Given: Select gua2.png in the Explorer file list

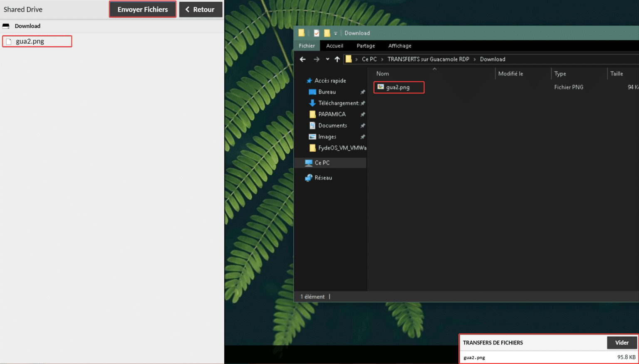Looking at the screenshot, I should tap(398, 87).
